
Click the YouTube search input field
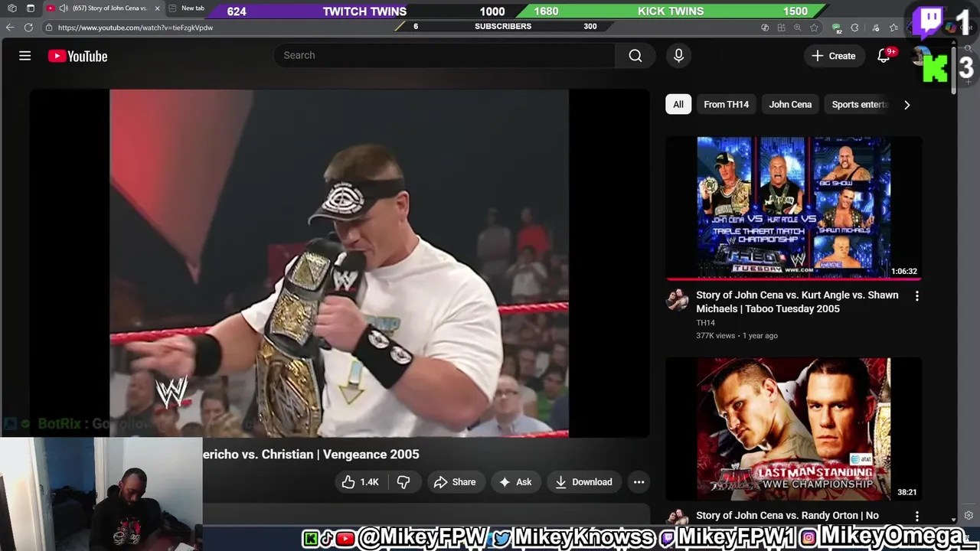pos(445,55)
